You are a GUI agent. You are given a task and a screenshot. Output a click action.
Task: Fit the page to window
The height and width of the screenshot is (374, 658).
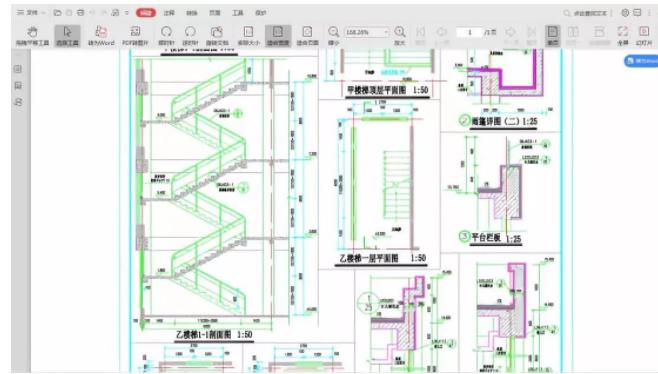click(307, 36)
